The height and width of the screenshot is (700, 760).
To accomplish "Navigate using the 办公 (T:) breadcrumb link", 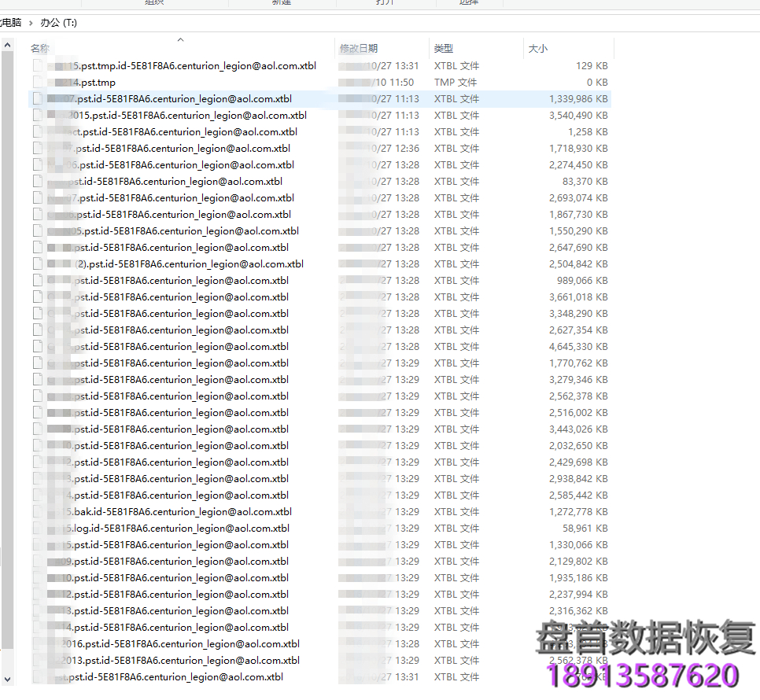I will 59,23.
